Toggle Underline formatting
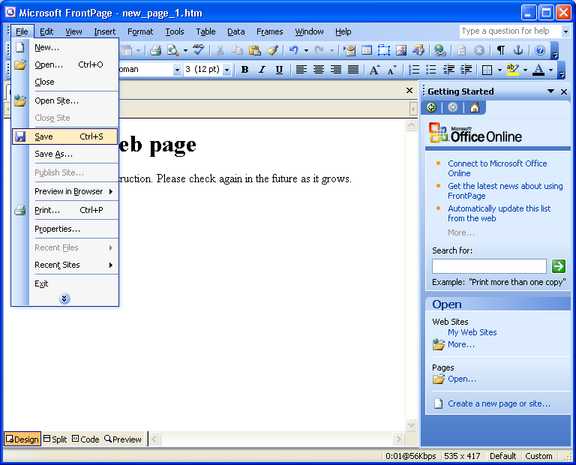The height and width of the screenshot is (465, 576). pyautogui.click(x=279, y=69)
